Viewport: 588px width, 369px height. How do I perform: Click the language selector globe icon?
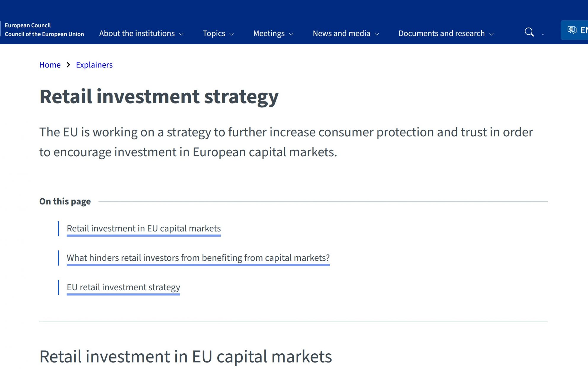pyautogui.click(x=571, y=30)
